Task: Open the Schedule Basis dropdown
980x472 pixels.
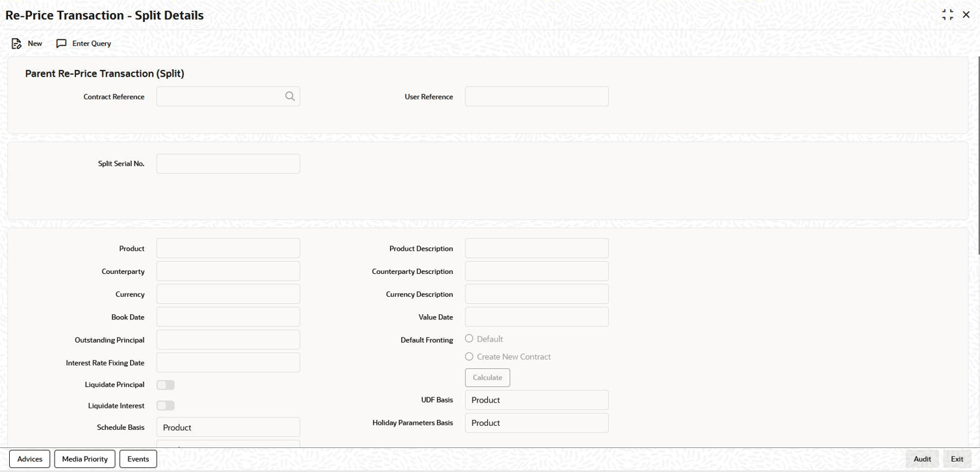Action: pos(228,427)
